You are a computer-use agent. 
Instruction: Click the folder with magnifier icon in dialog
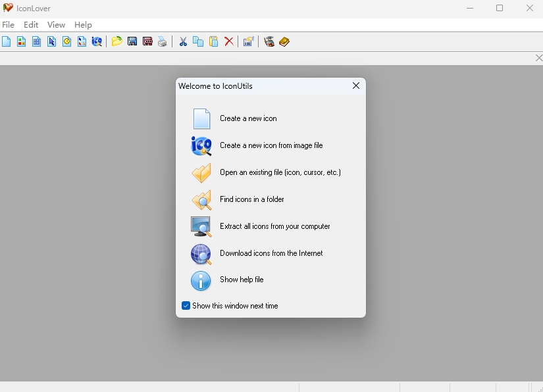coord(201,200)
